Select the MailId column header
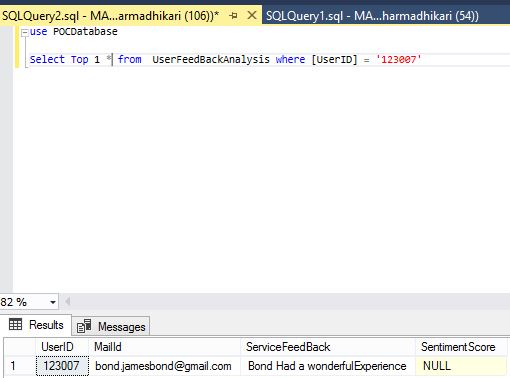The width and height of the screenshot is (510, 378). pos(164,347)
